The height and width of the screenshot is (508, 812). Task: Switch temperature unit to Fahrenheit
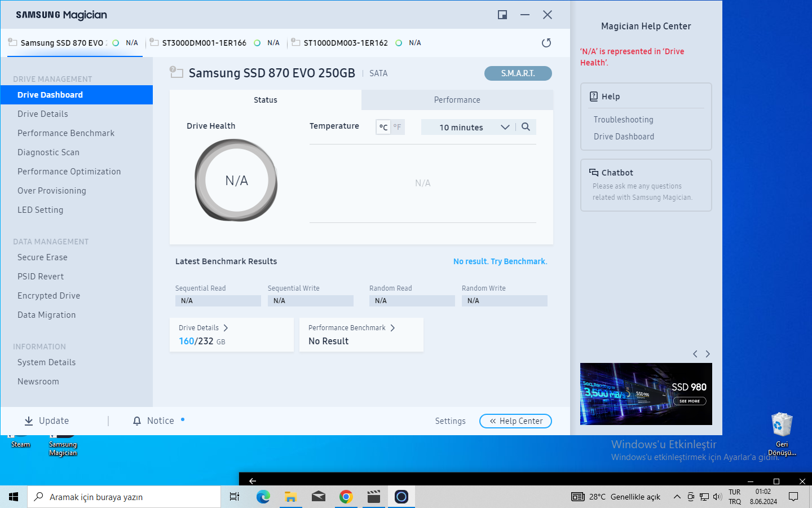pyautogui.click(x=397, y=127)
